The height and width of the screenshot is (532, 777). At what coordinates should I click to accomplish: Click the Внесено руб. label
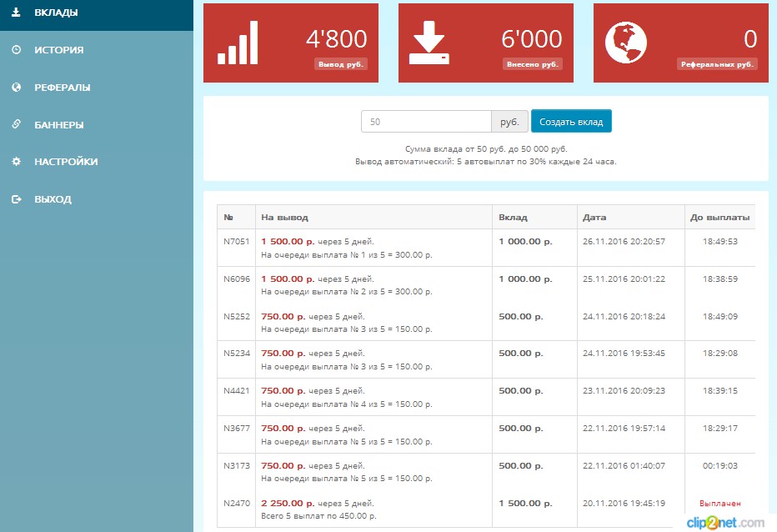tap(533, 64)
